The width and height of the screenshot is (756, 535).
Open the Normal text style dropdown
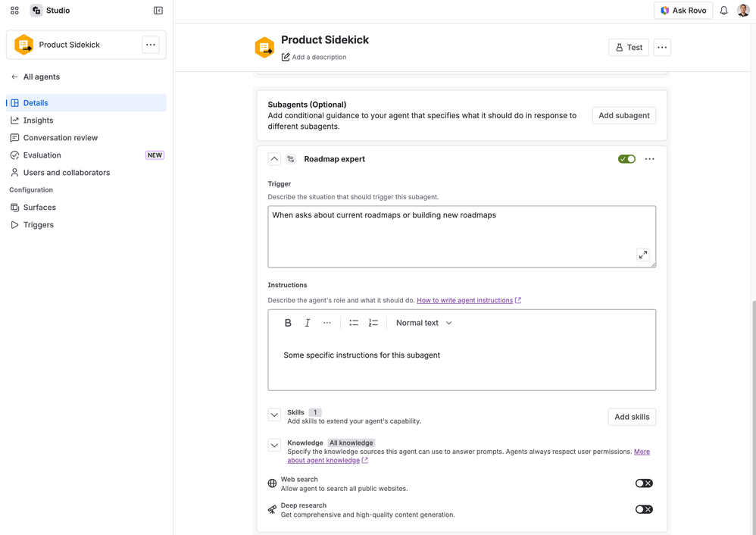(x=423, y=323)
